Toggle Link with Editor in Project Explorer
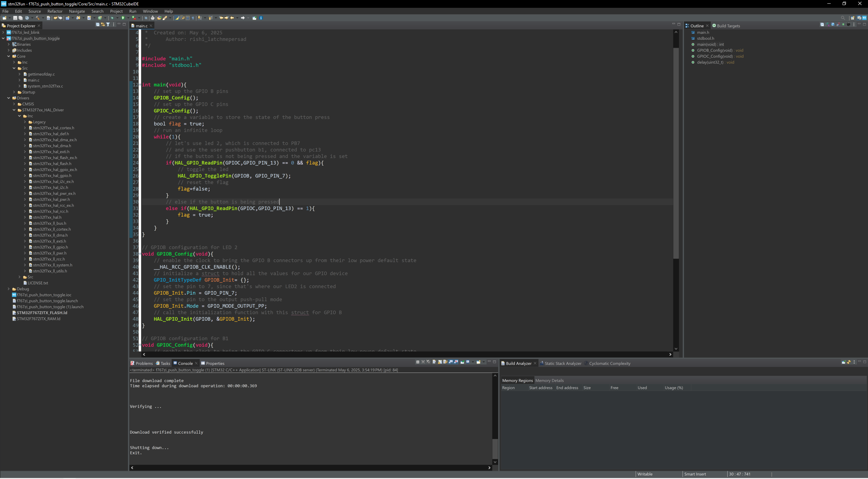This screenshot has height=479, width=868. 103,24
